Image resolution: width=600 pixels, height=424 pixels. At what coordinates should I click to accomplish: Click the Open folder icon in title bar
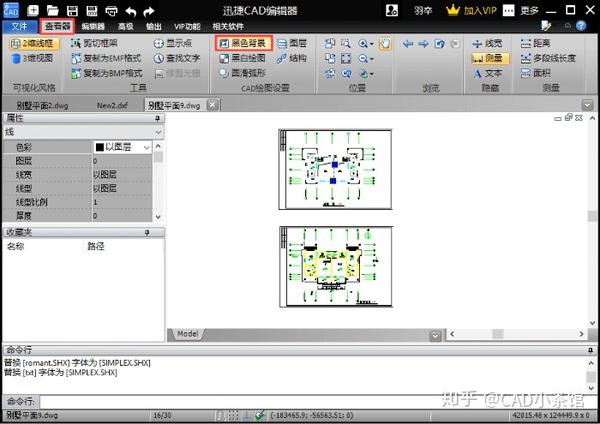52,10
